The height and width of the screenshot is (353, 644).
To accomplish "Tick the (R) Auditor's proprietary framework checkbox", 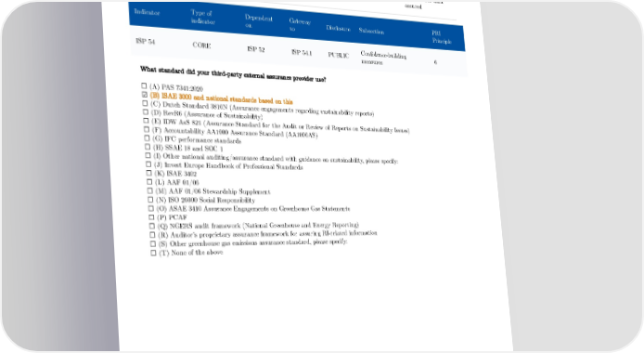I will point(152,235).
